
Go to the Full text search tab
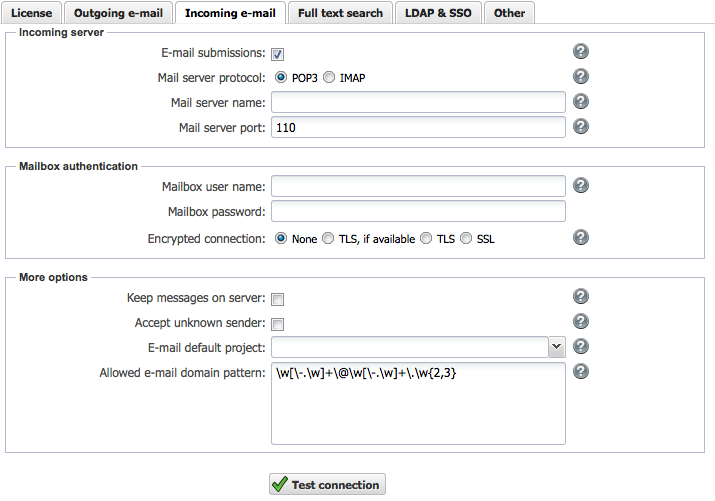(340, 13)
